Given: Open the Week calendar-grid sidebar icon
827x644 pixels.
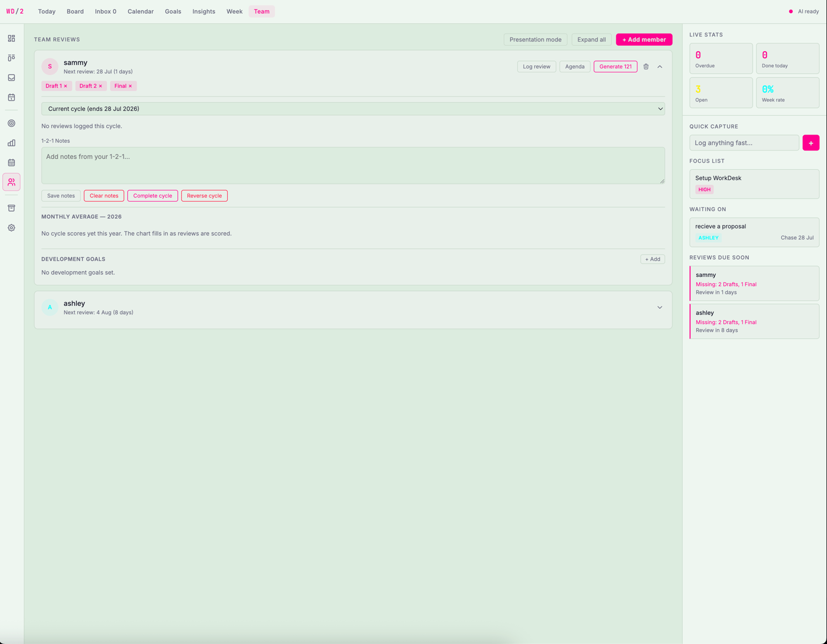Looking at the screenshot, I should tap(12, 163).
